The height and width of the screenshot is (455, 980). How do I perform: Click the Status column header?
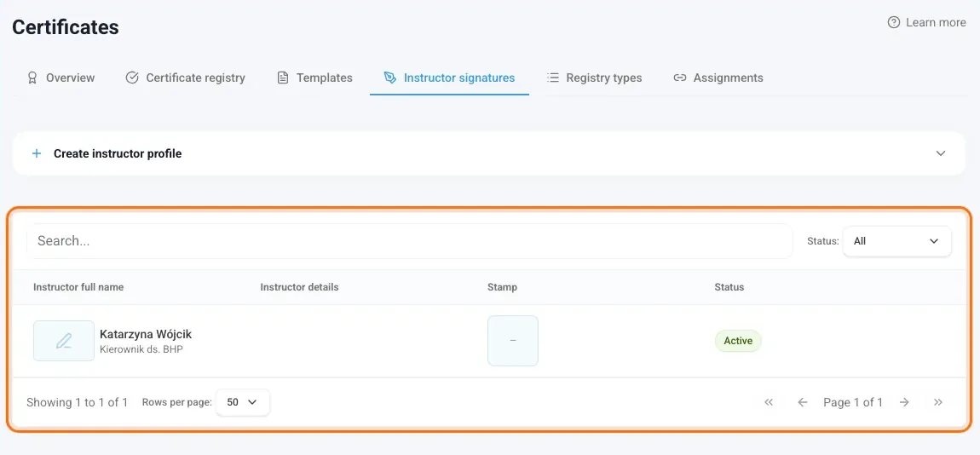(x=729, y=287)
